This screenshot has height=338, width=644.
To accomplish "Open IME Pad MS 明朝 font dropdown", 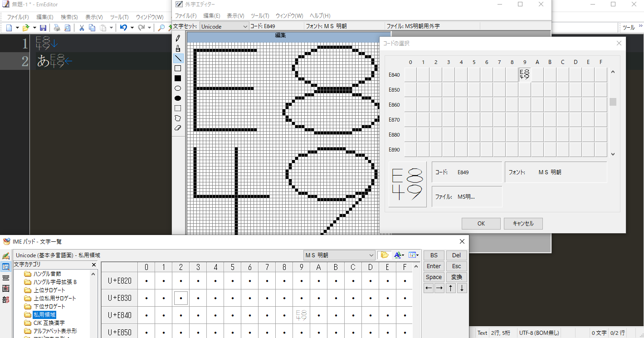I will pos(339,255).
